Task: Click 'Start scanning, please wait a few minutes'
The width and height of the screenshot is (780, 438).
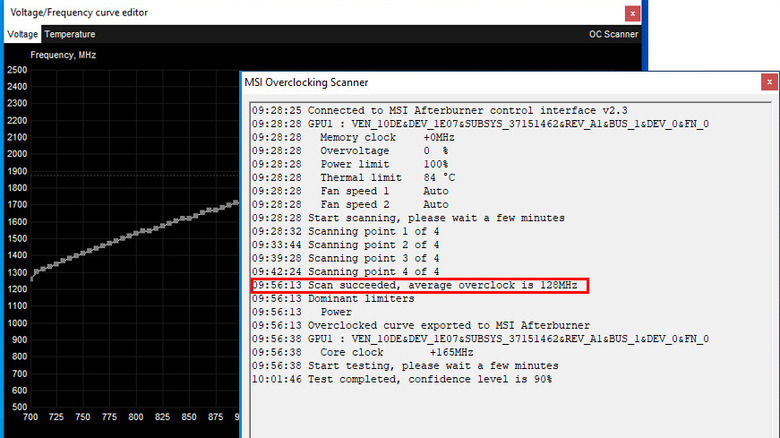Action: pyautogui.click(x=408, y=218)
